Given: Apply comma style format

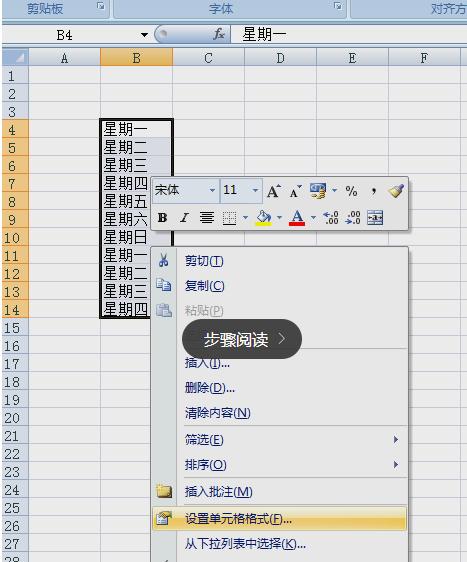Looking at the screenshot, I should 373,191.
